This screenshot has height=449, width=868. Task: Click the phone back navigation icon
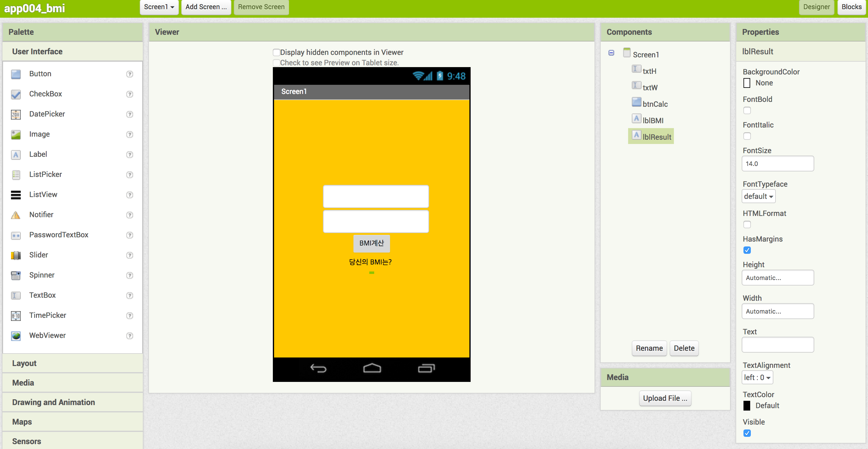pos(318,368)
